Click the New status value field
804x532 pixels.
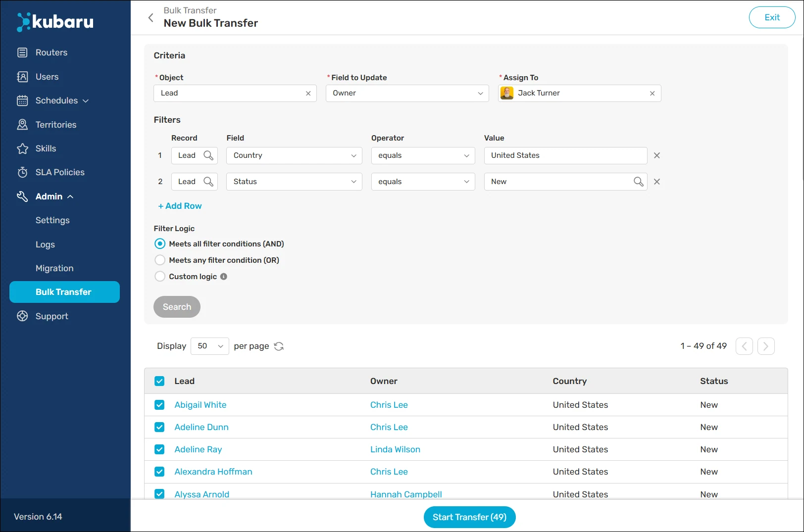click(x=565, y=182)
